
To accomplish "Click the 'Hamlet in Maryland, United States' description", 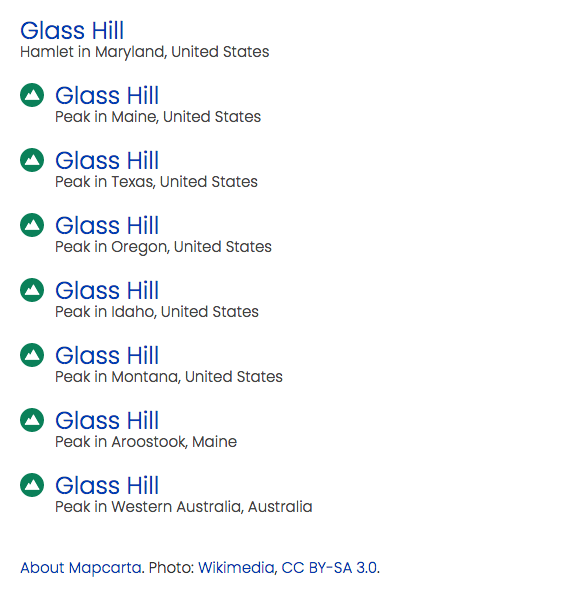I will click(x=145, y=52).
